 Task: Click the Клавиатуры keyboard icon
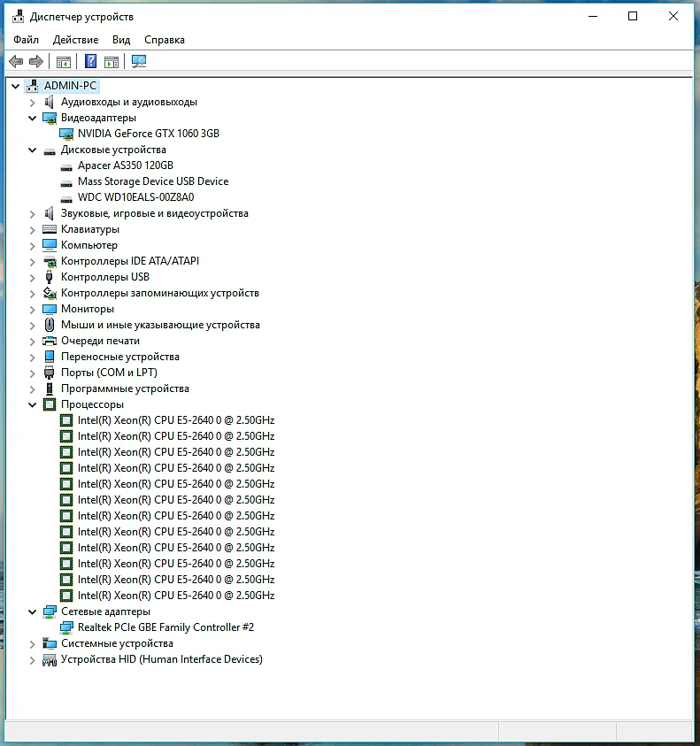pyautogui.click(x=50, y=229)
